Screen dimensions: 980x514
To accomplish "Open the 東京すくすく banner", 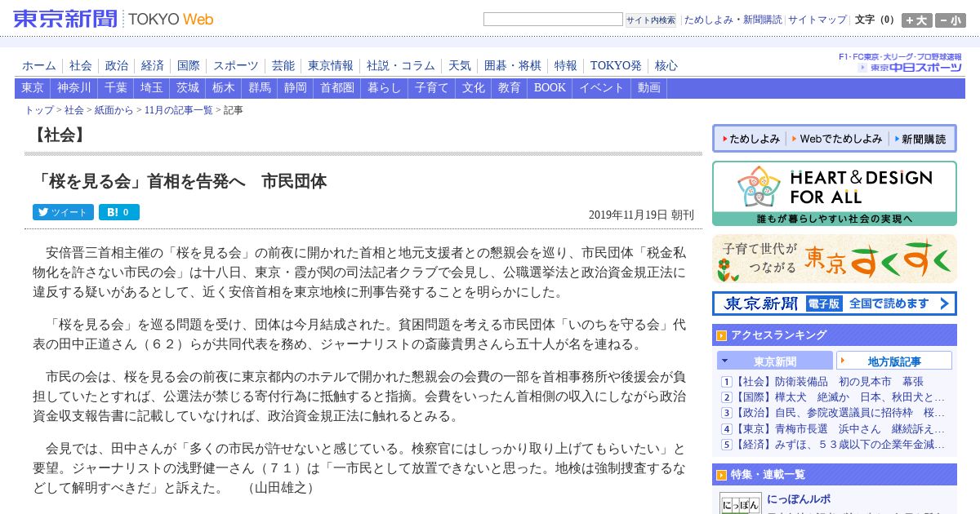I will coord(835,259).
